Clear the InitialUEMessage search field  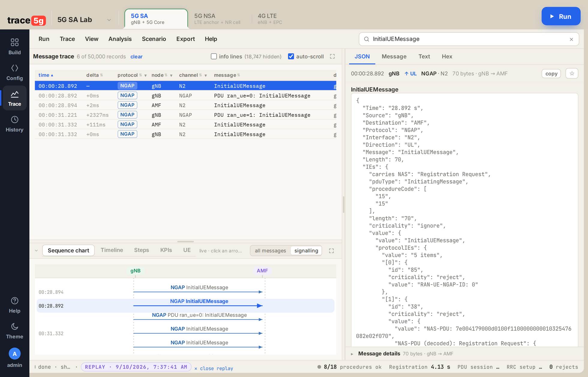coord(571,39)
